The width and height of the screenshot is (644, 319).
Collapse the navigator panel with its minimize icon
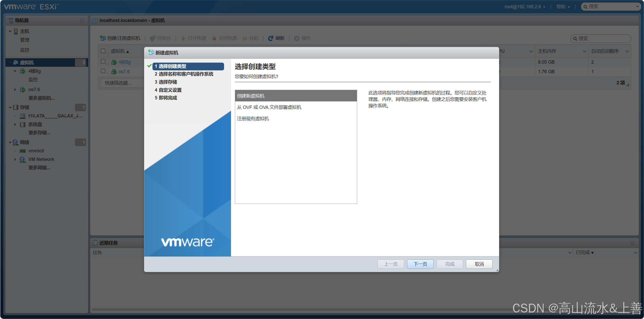click(x=82, y=20)
